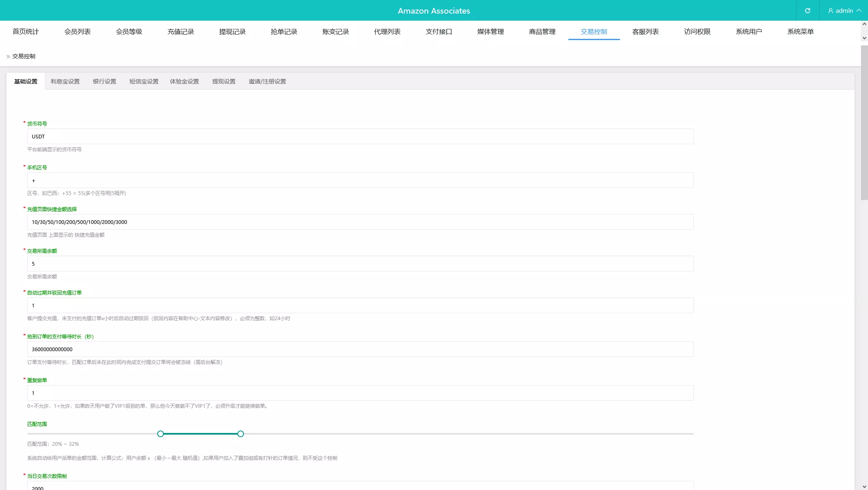
Task: Open the 邀请/注册设置 tab
Action: tap(267, 81)
